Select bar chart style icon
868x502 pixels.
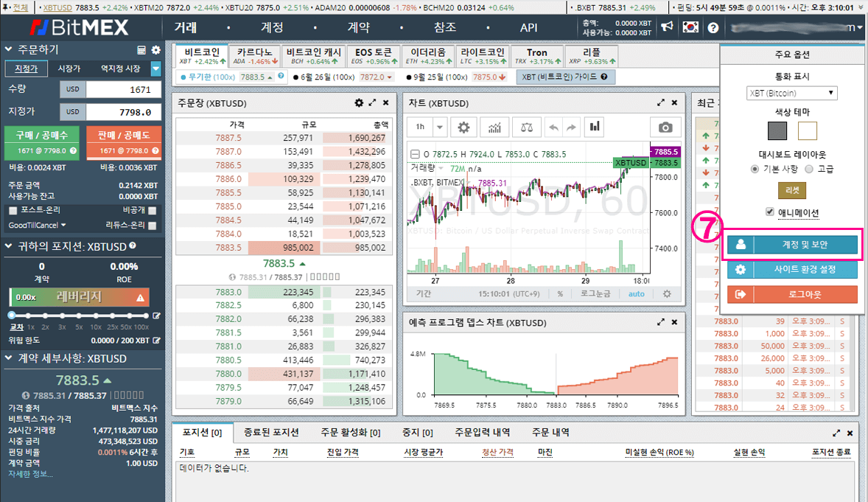595,127
